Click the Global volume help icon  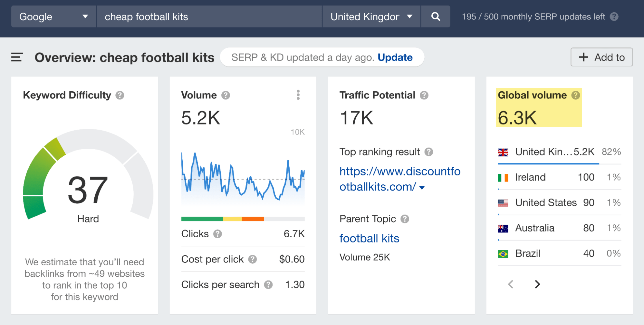coord(576,95)
